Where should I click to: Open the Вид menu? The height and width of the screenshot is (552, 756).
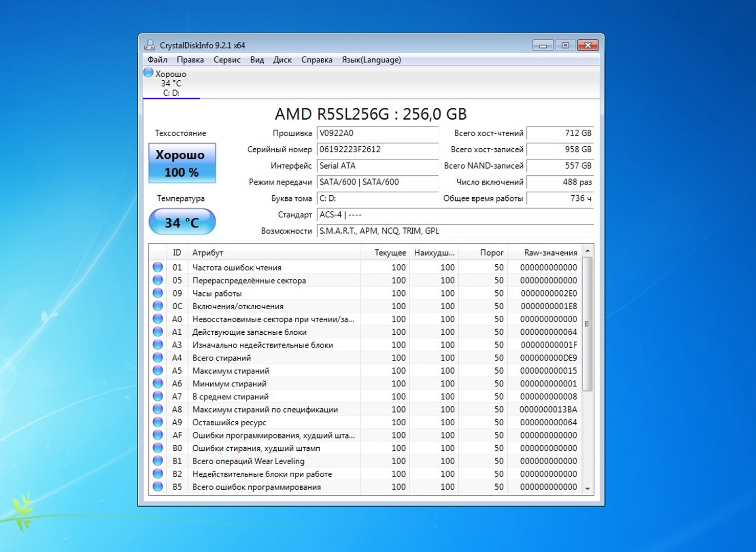257,60
